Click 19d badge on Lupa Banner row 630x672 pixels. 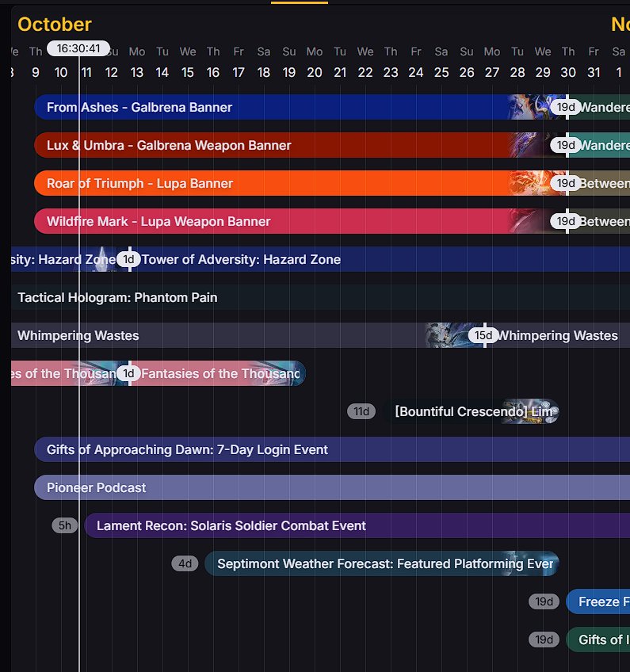pos(566,183)
